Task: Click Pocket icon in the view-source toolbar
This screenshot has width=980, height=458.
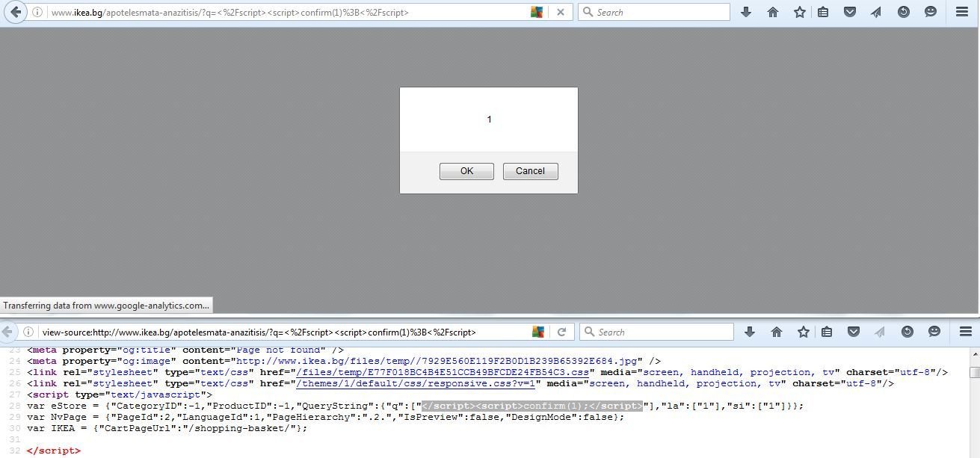Action: point(854,332)
